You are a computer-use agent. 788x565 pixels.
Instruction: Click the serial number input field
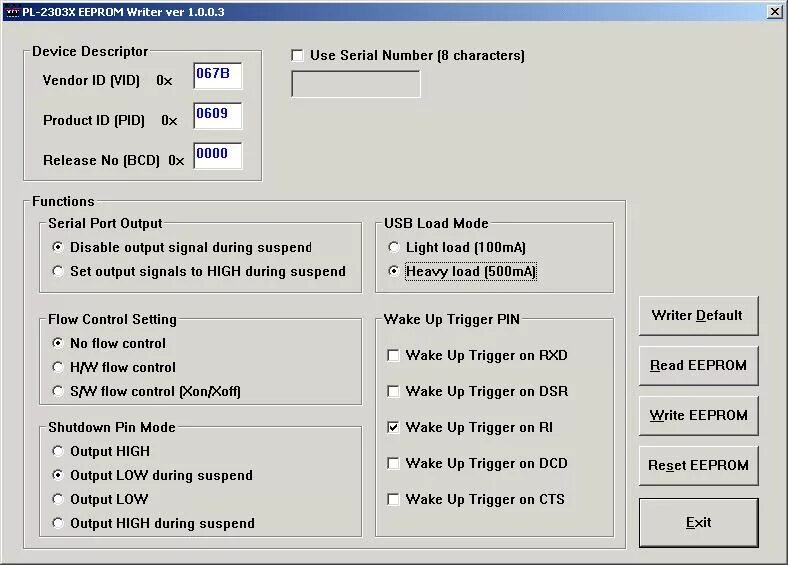pyautogui.click(x=355, y=83)
